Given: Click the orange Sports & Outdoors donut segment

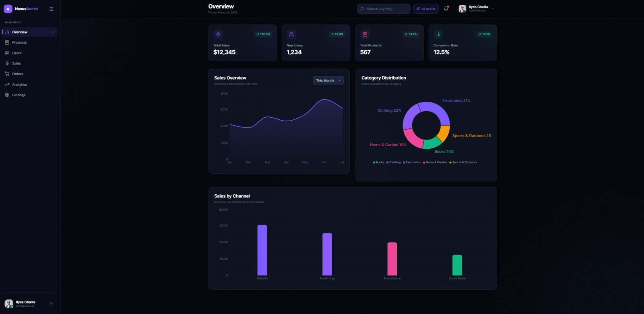Looking at the screenshot, I should pos(444,133).
